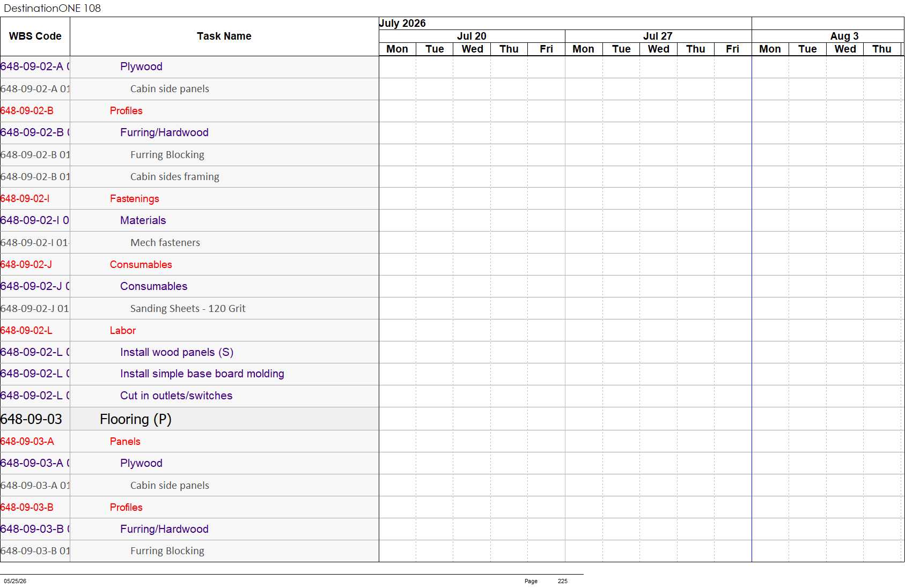Click WBS code 648-09-02-I in red
This screenshot has height=588, width=905.
click(25, 199)
